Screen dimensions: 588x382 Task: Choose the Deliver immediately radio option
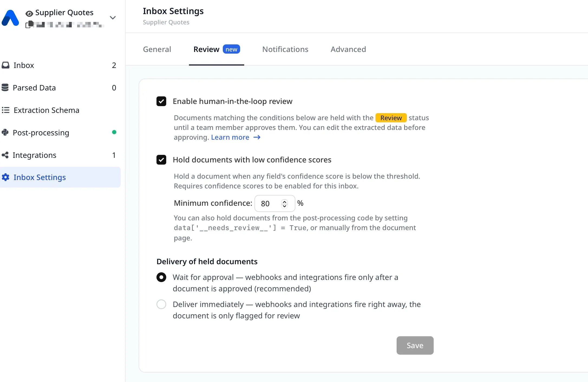161,305
